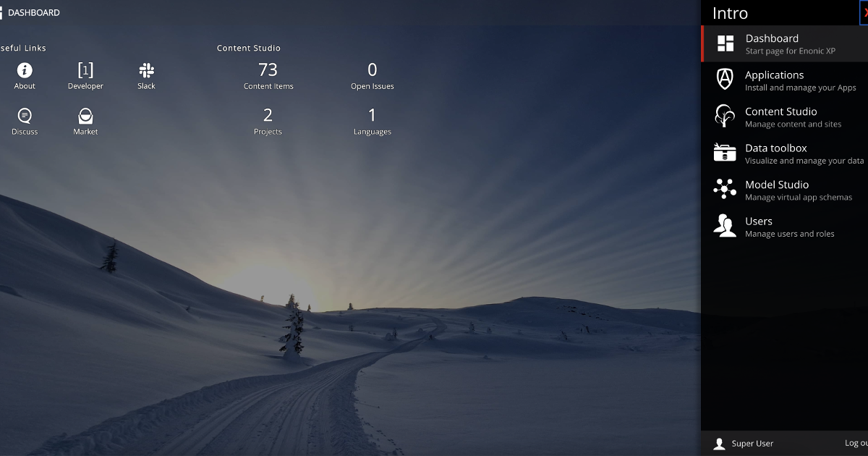Click 'Manage users and roles' text
The image size is (868, 456).
pyautogui.click(x=790, y=234)
